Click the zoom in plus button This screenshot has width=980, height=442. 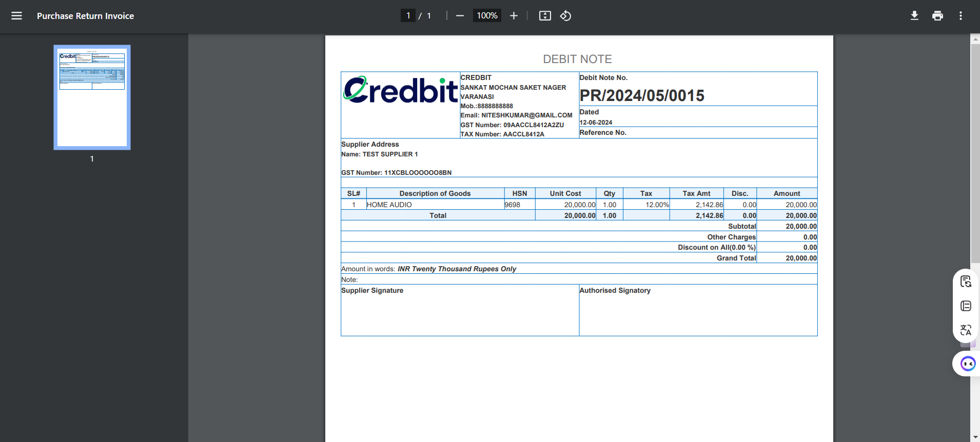pos(514,16)
